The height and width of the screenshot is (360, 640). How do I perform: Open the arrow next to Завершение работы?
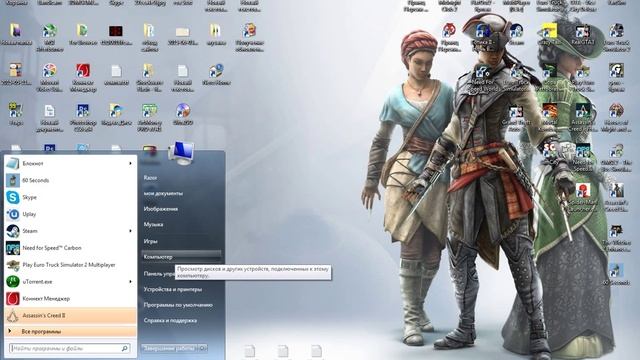[x=203, y=348]
